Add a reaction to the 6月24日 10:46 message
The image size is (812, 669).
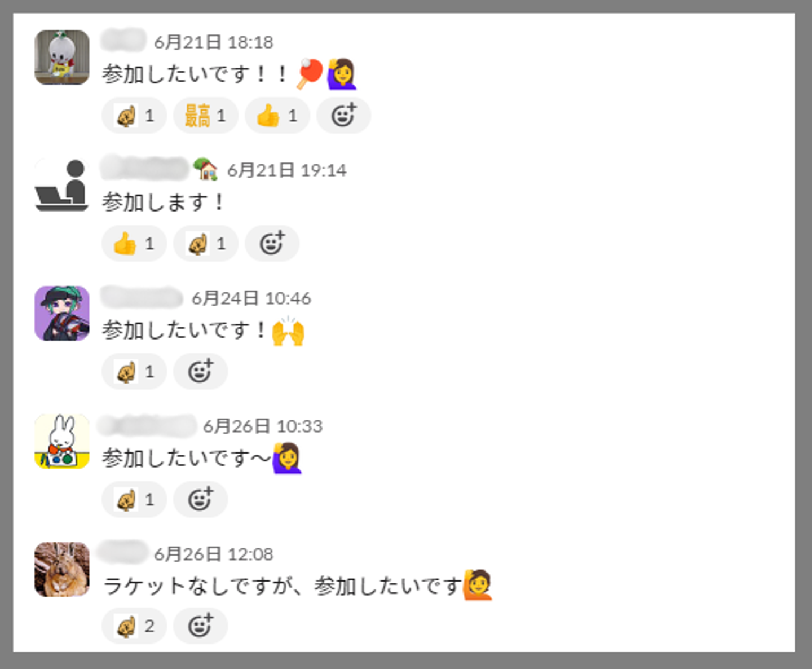coord(200,372)
